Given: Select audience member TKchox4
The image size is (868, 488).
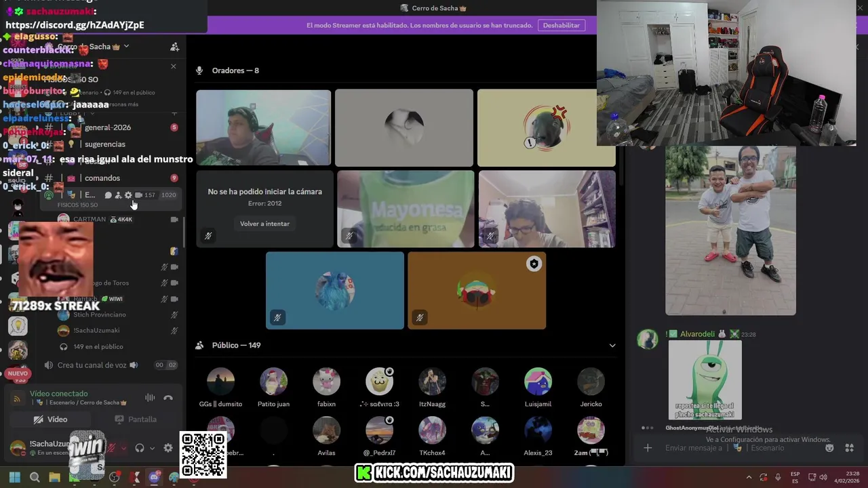Looking at the screenshot, I should pos(432,436).
